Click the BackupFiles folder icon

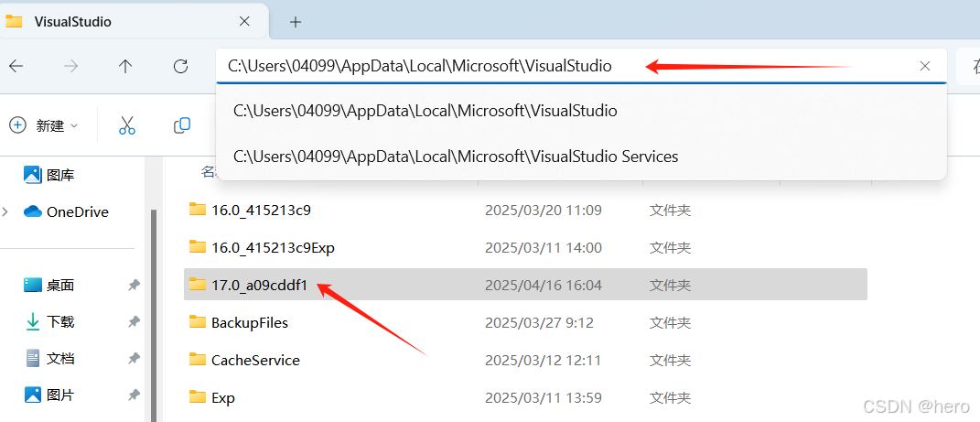(198, 322)
